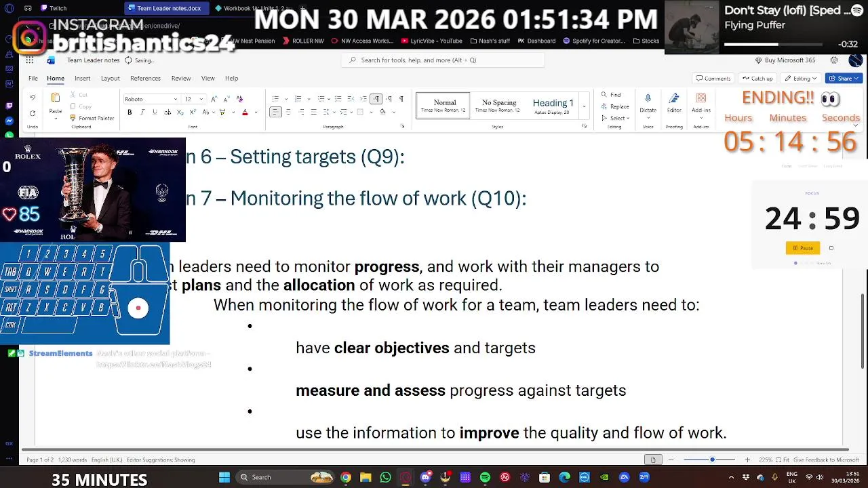Open the Paste options dropdown arrow
Image resolution: width=868 pixels, height=488 pixels.
tap(56, 119)
